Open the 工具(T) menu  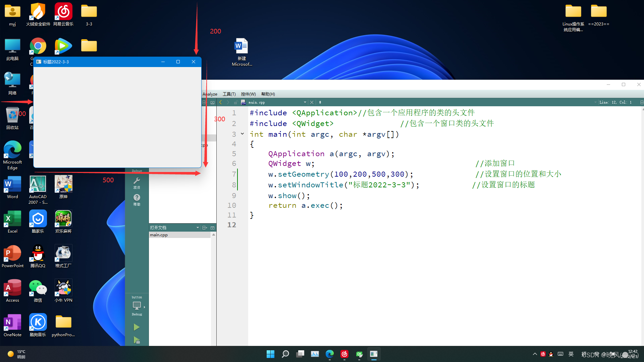coord(229,94)
